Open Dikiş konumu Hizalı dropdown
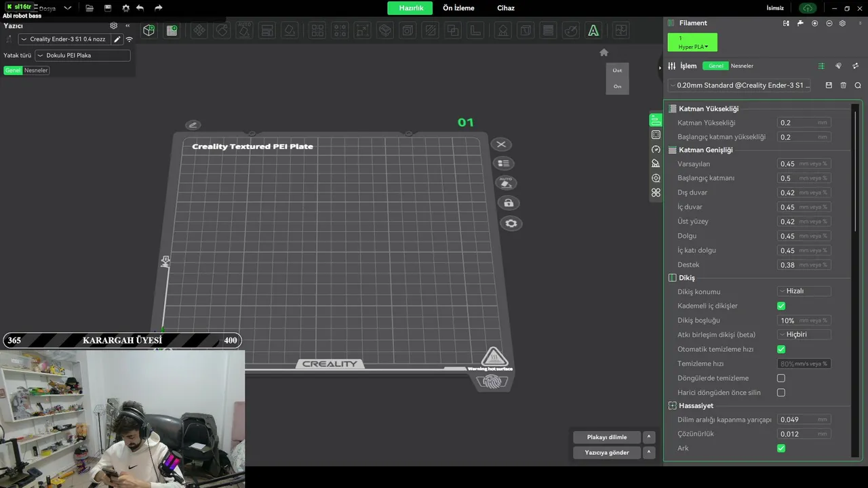This screenshot has height=488, width=868. [x=804, y=291]
